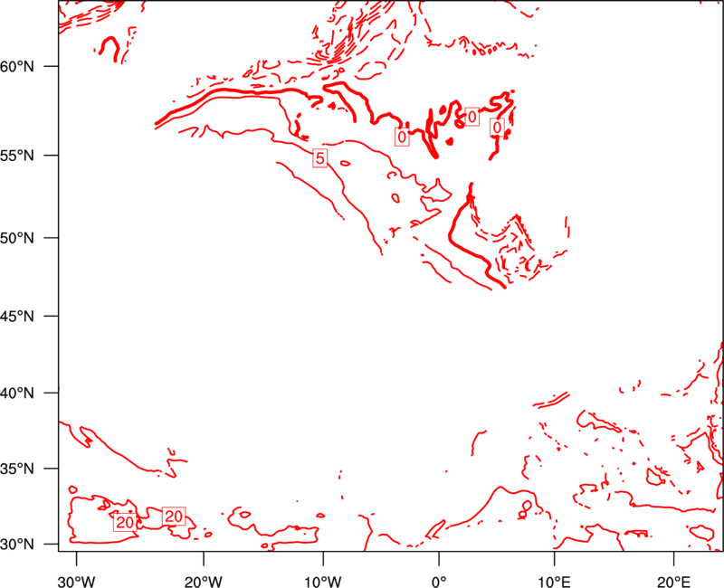Click the 35°N latitude axis label

(17, 469)
